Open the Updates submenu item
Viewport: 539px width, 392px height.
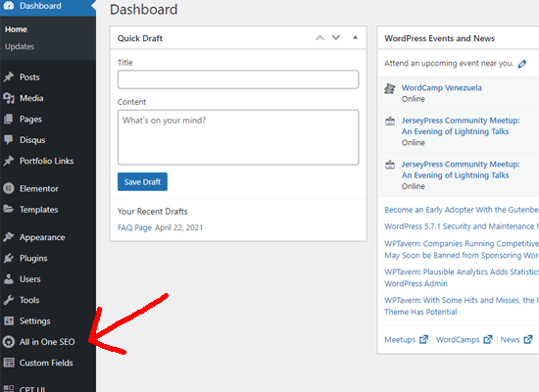coord(20,47)
